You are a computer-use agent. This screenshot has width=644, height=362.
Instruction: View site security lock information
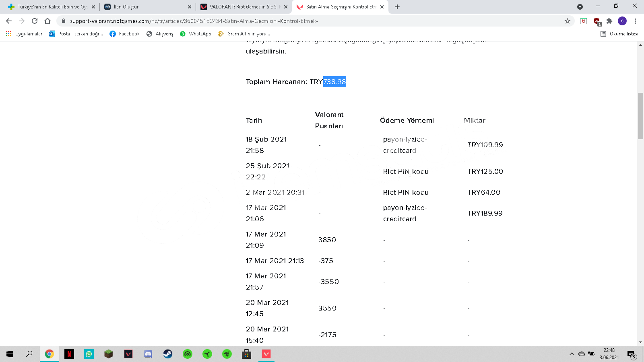(x=63, y=21)
